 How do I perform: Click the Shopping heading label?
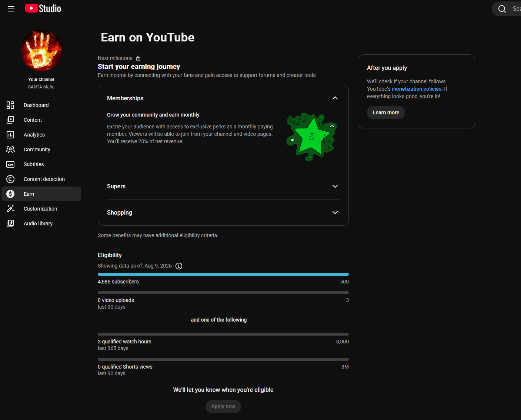(x=120, y=212)
